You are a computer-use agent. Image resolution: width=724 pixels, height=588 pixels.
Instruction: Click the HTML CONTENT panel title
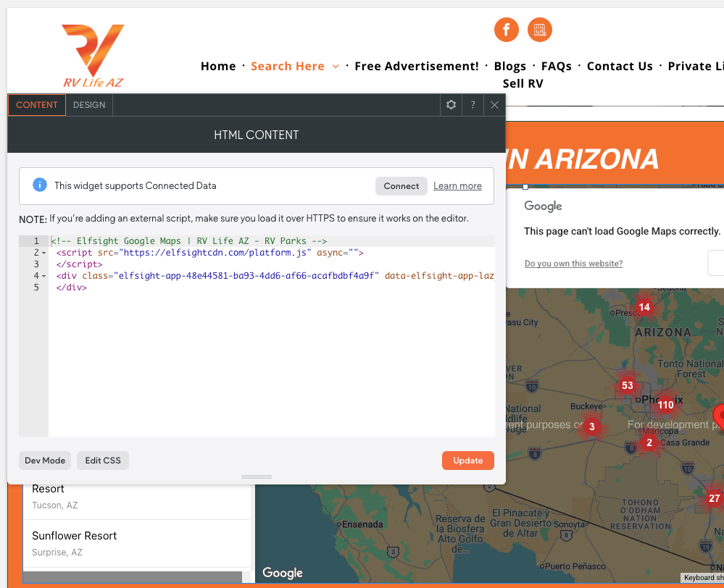pos(257,135)
